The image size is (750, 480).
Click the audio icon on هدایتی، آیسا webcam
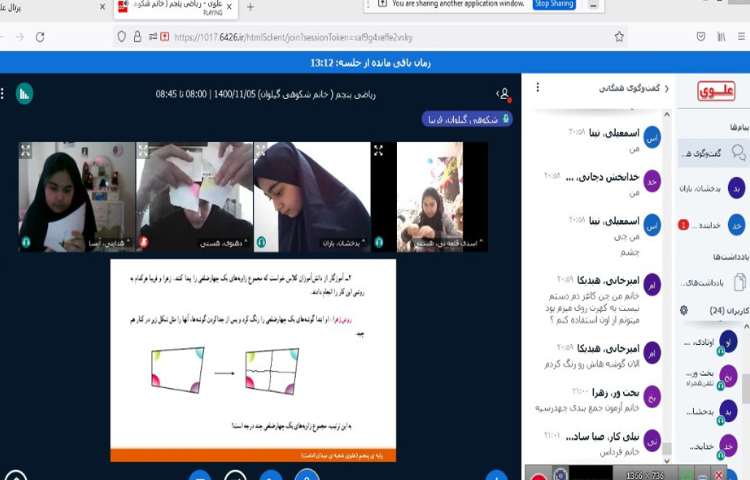(26, 242)
